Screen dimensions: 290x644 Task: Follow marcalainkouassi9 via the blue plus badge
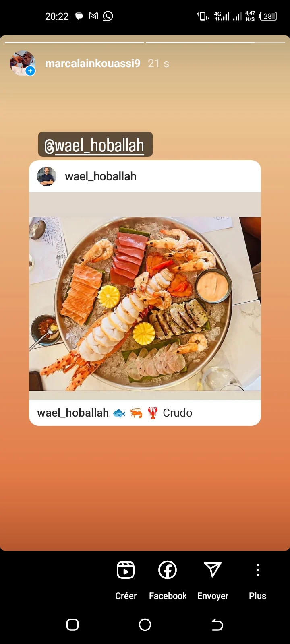coord(30,71)
